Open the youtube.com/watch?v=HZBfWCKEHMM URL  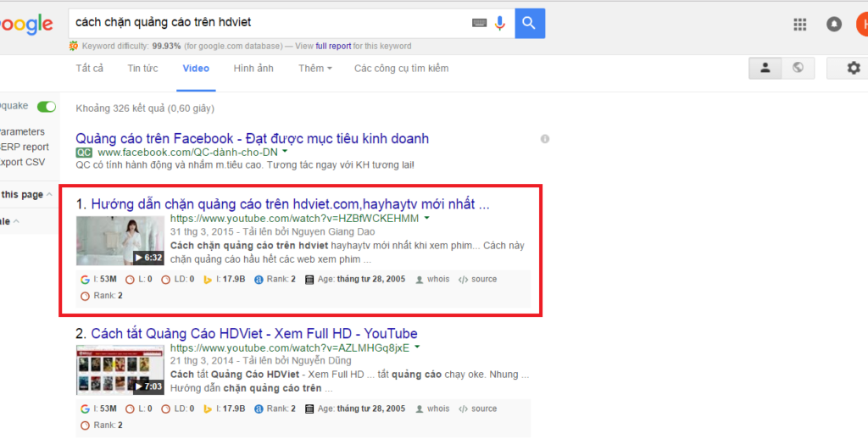294,218
